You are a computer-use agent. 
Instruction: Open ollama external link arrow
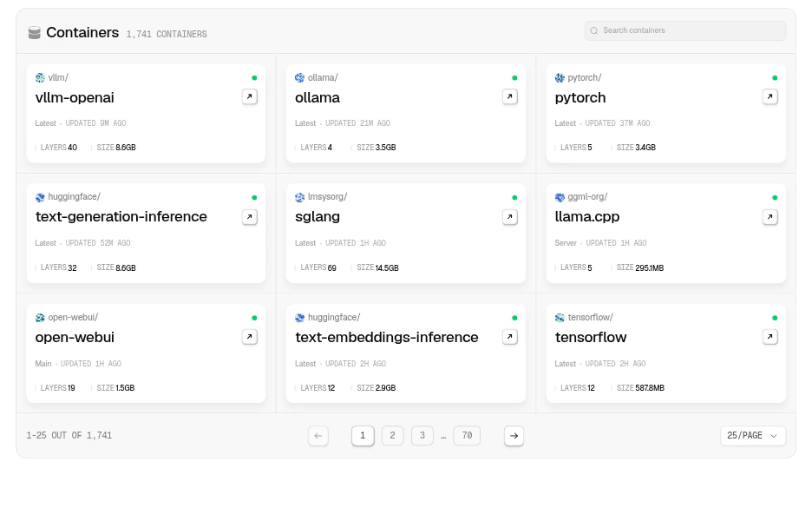pyautogui.click(x=509, y=96)
